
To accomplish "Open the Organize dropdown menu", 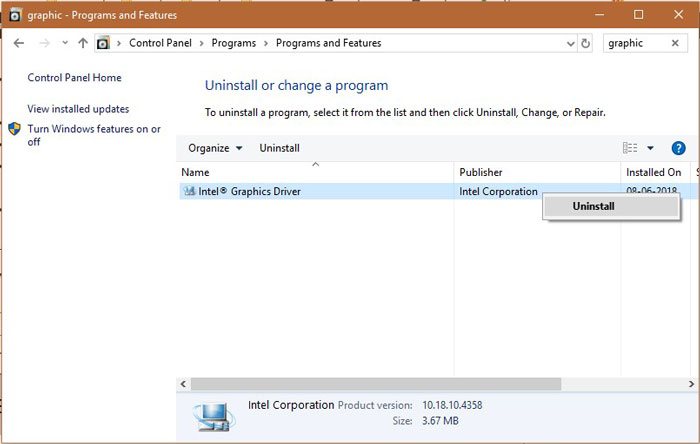I will pos(215,148).
